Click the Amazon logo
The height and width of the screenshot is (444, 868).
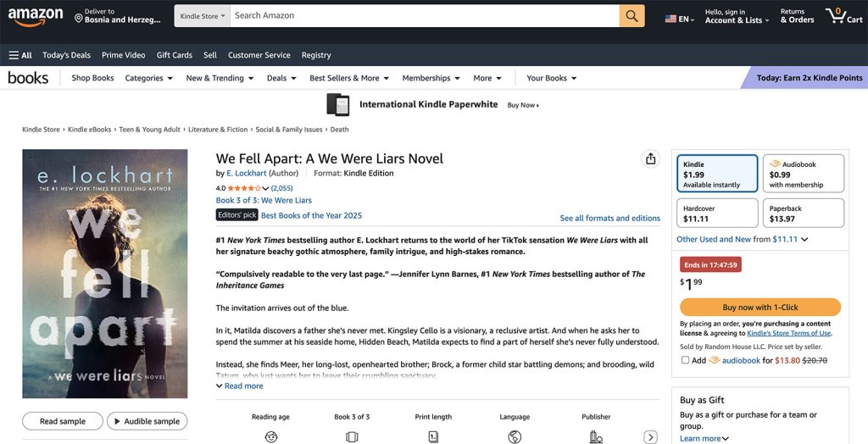[x=35, y=17]
